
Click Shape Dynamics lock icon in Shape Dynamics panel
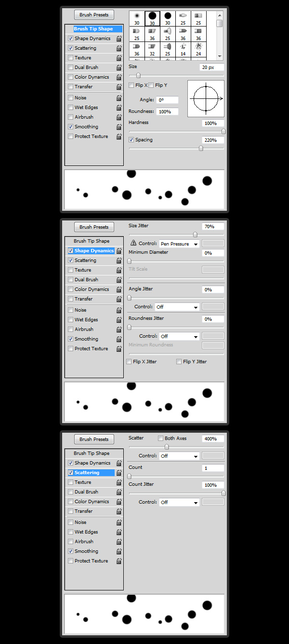[x=118, y=251]
